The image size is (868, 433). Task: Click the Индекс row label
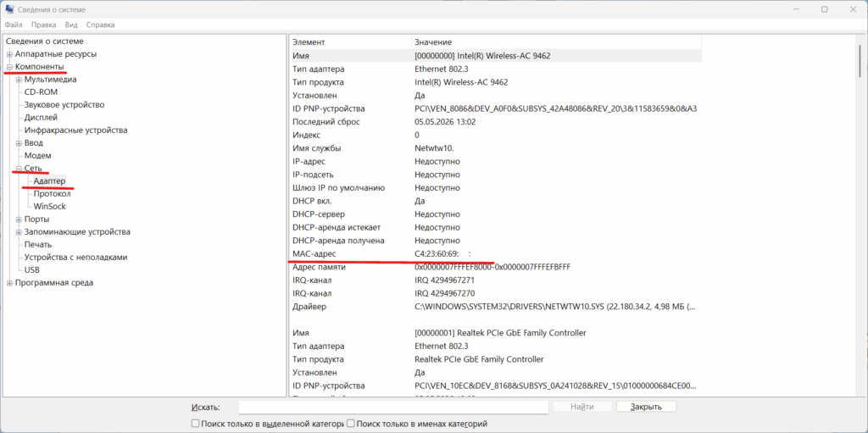click(307, 135)
